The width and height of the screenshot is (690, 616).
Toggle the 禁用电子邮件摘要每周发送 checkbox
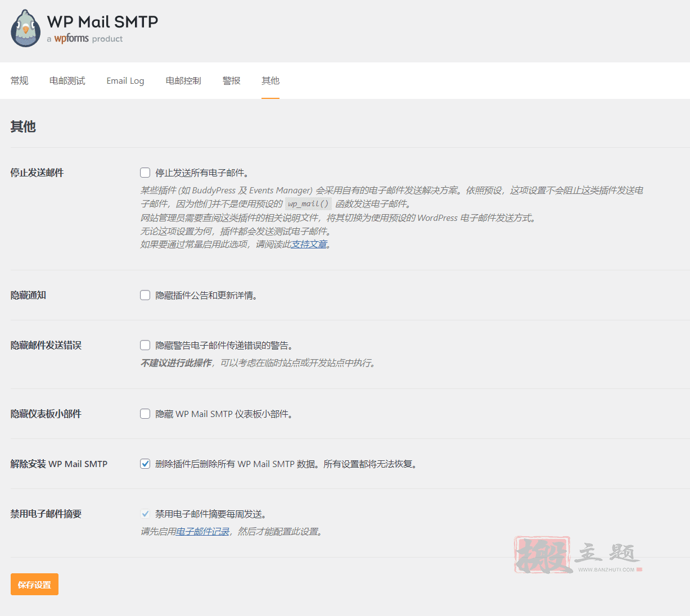pyautogui.click(x=145, y=514)
